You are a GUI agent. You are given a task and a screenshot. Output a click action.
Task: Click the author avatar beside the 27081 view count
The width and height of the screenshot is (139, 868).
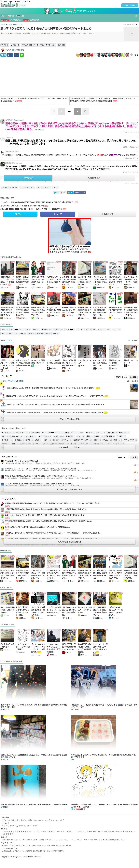pyautogui.click(x=3, y=50)
